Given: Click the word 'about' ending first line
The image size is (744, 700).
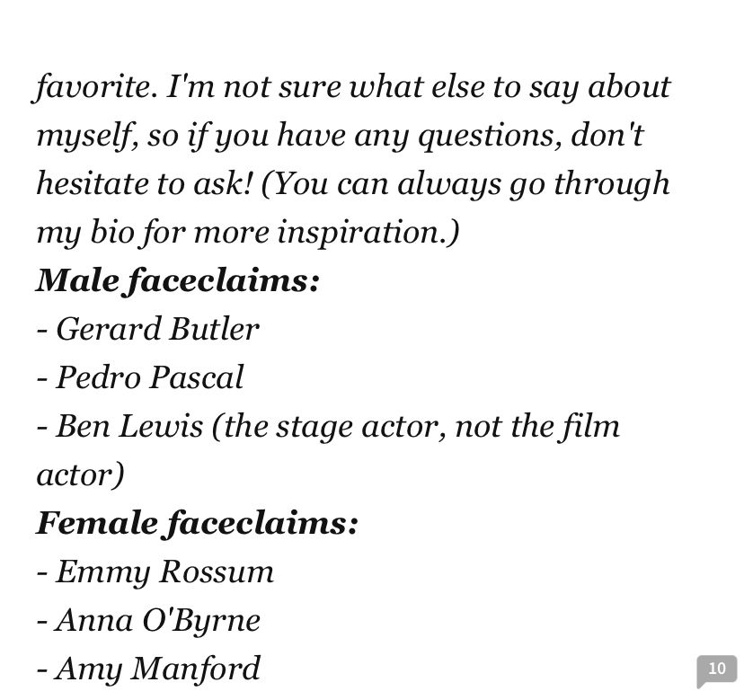Looking at the screenshot, I should 629,87.
